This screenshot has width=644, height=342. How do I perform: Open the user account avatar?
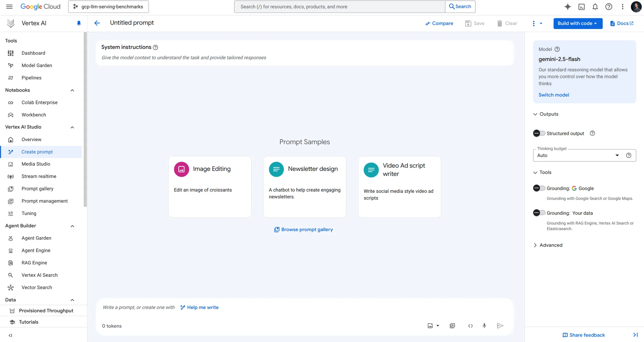coord(636,6)
